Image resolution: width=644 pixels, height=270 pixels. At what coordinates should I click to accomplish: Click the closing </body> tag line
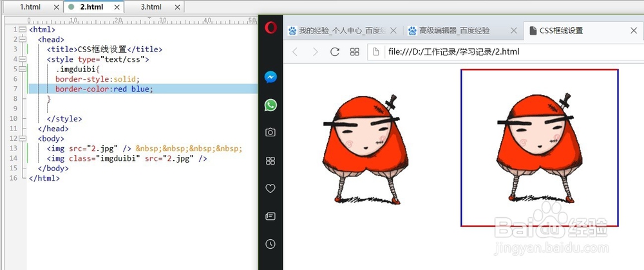[53, 168]
